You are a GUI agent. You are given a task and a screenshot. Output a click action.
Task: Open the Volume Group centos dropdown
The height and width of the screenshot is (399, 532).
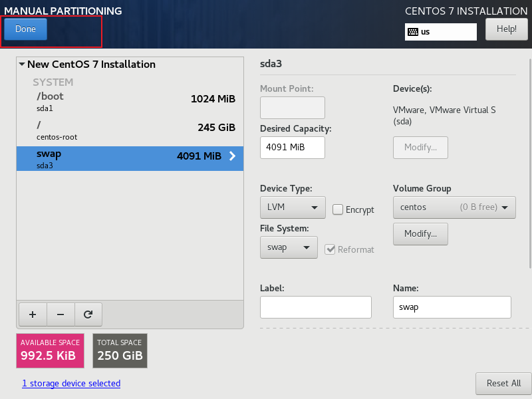454,207
